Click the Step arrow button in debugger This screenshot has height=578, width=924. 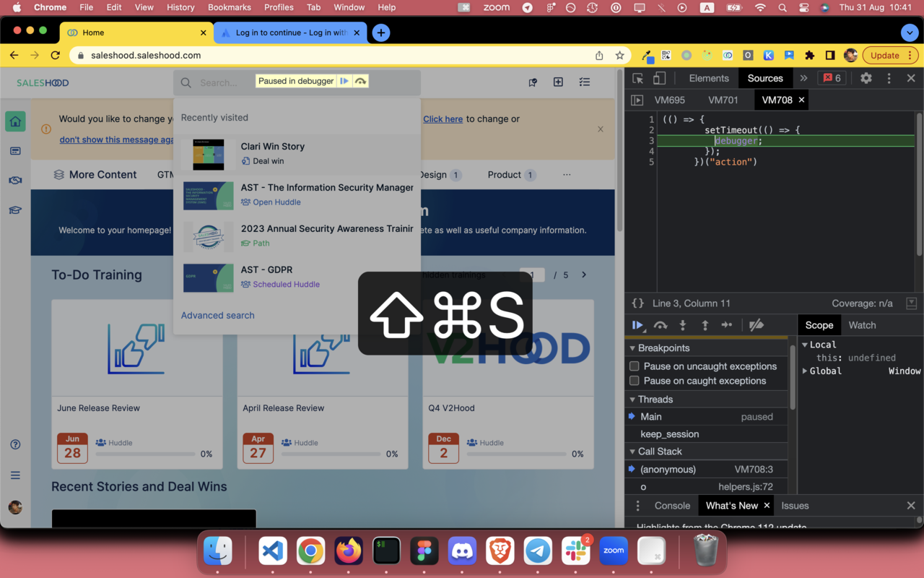click(x=727, y=325)
